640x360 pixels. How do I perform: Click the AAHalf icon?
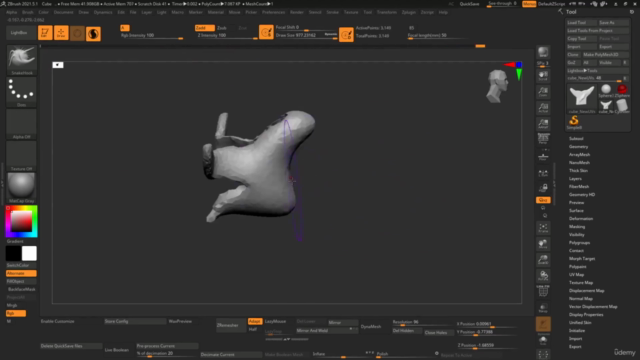543,123
